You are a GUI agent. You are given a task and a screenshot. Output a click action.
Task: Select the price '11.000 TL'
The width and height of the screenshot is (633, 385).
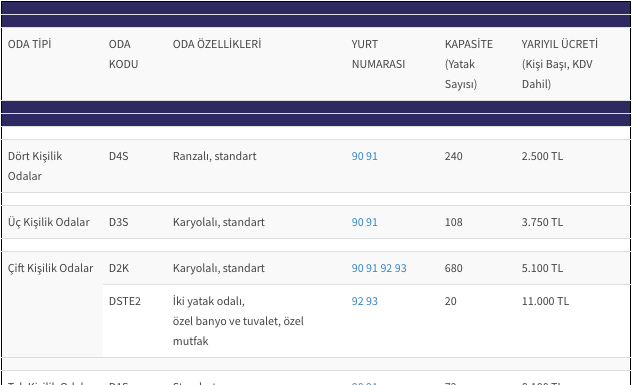click(x=545, y=301)
